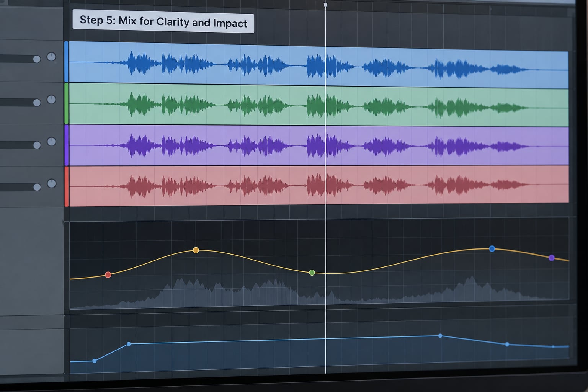588x392 pixels.
Task: Click the red track's color strip
Action: pyautogui.click(x=66, y=186)
